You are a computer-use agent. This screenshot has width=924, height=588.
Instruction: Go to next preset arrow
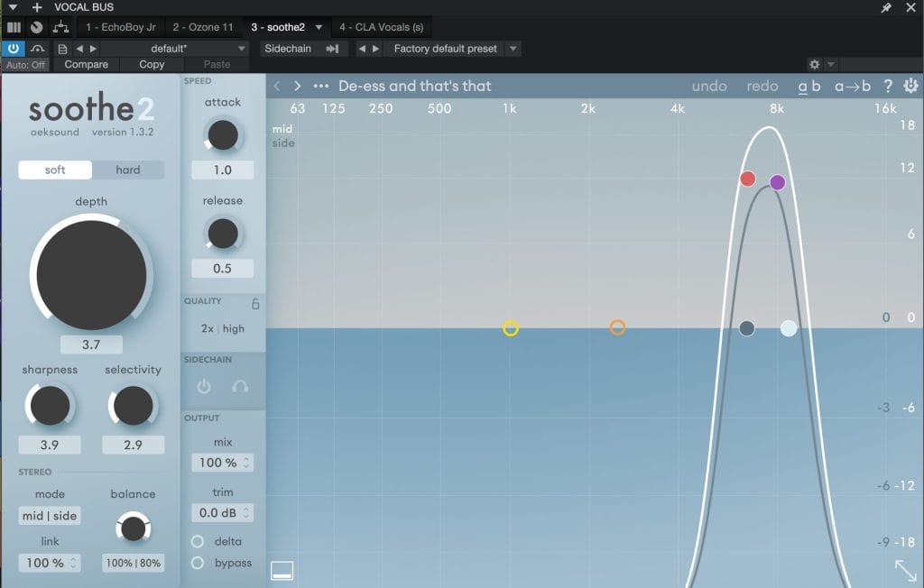[298, 87]
